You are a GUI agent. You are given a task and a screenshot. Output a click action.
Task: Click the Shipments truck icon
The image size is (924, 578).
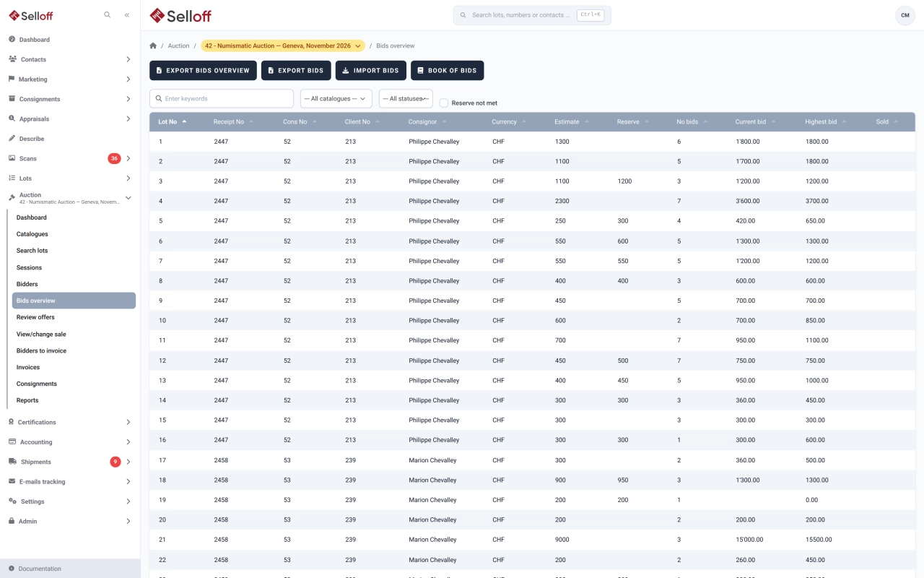pyautogui.click(x=13, y=462)
